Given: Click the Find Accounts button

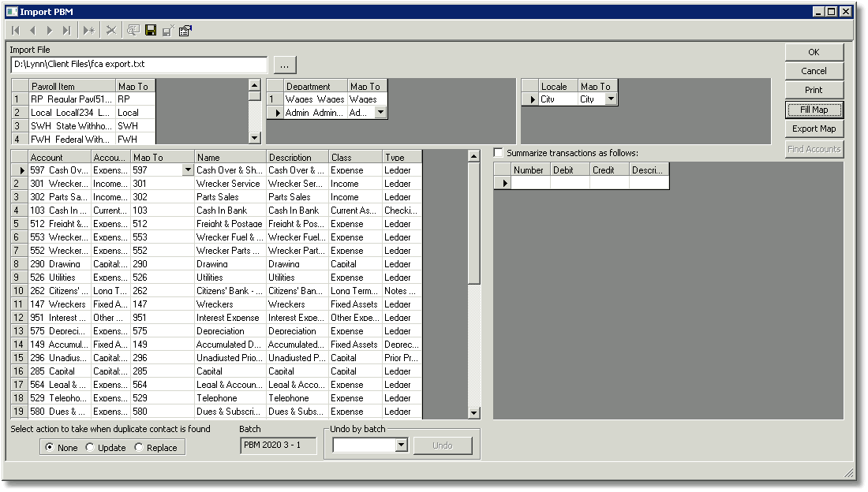Looking at the screenshot, I should point(814,149).
